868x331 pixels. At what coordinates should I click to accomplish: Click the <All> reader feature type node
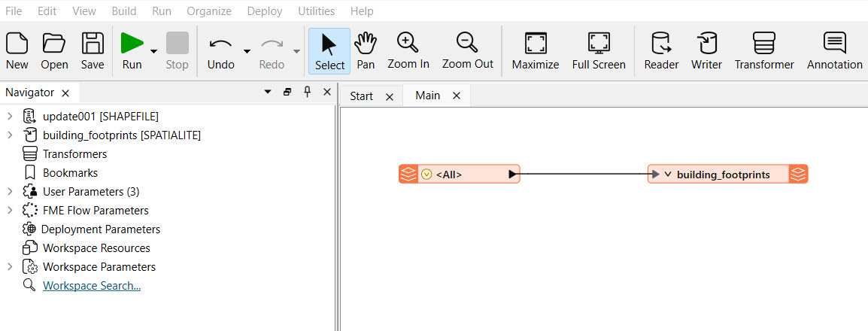[x=460, y=175]
